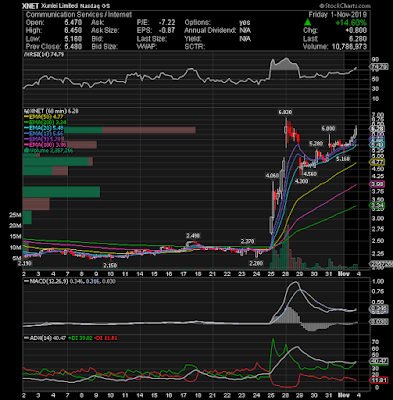Click the green +DI value in ADX legend
Screen dimensions: 393x400
(80, 338)
